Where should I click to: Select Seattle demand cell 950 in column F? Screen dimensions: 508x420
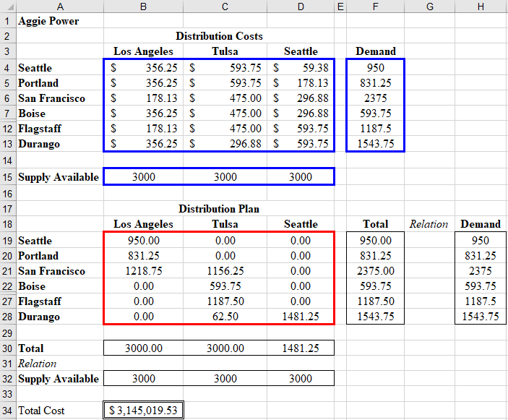(376, 68)
